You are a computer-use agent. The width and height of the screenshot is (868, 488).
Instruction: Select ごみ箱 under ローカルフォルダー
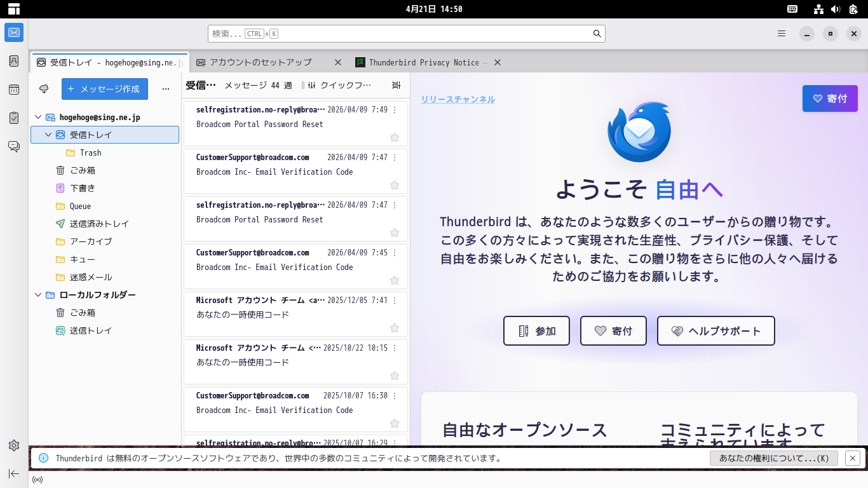coord(105,313)
